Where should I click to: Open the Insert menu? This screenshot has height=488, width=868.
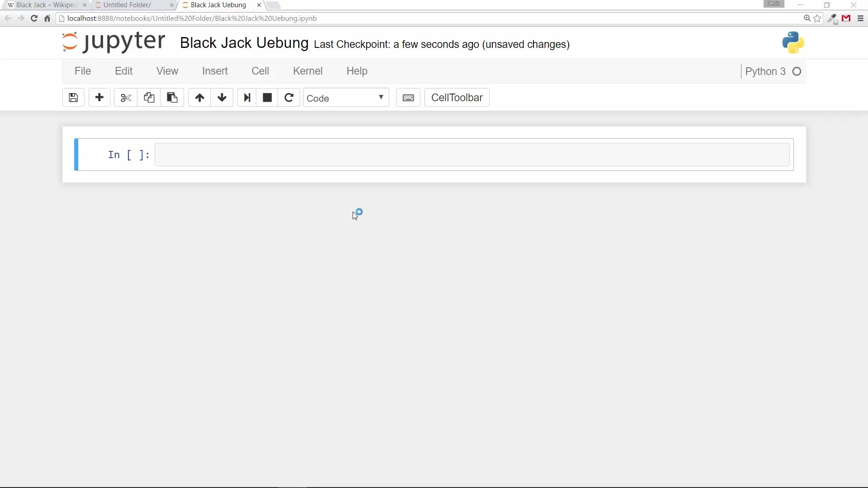coord(215,71)
